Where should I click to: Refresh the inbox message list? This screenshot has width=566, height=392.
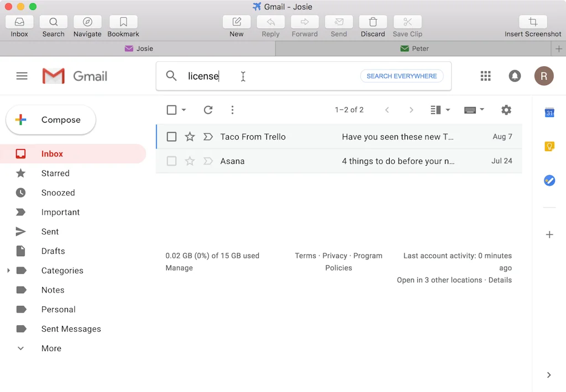point(208,110)
